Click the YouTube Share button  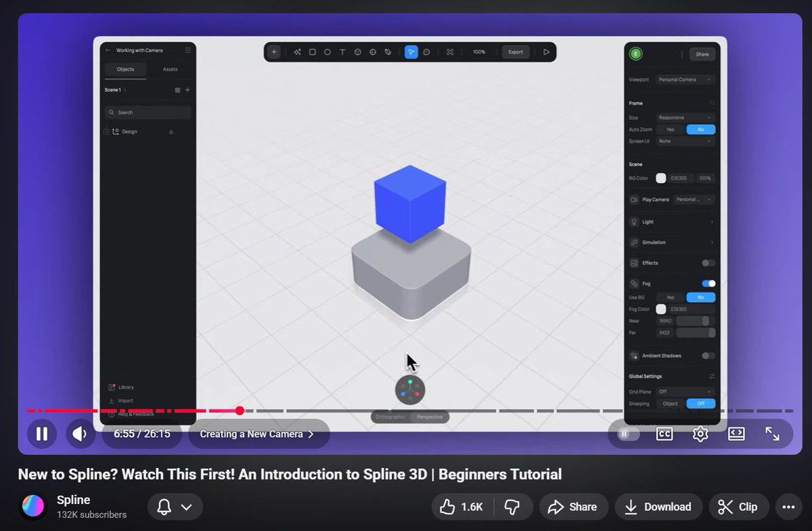coord(572,507)
